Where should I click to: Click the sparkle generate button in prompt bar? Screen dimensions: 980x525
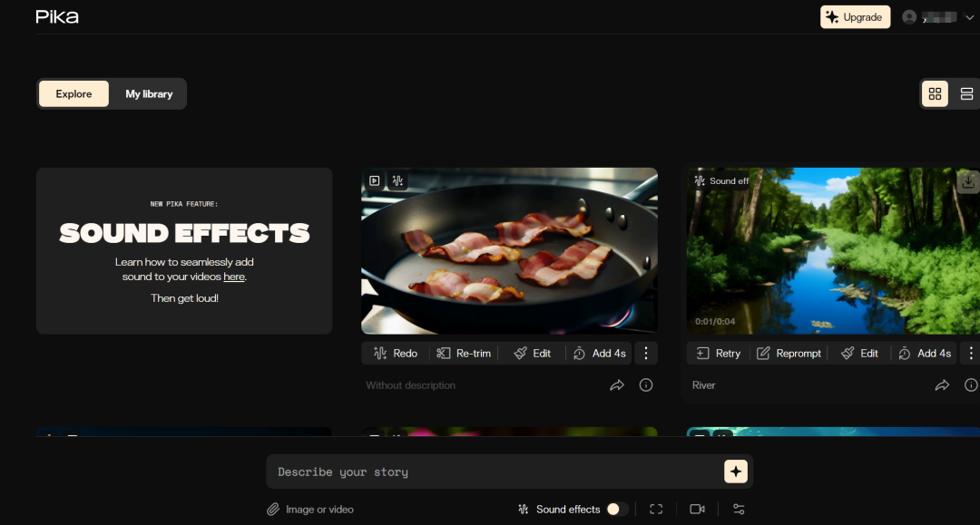tap(735, 472)
